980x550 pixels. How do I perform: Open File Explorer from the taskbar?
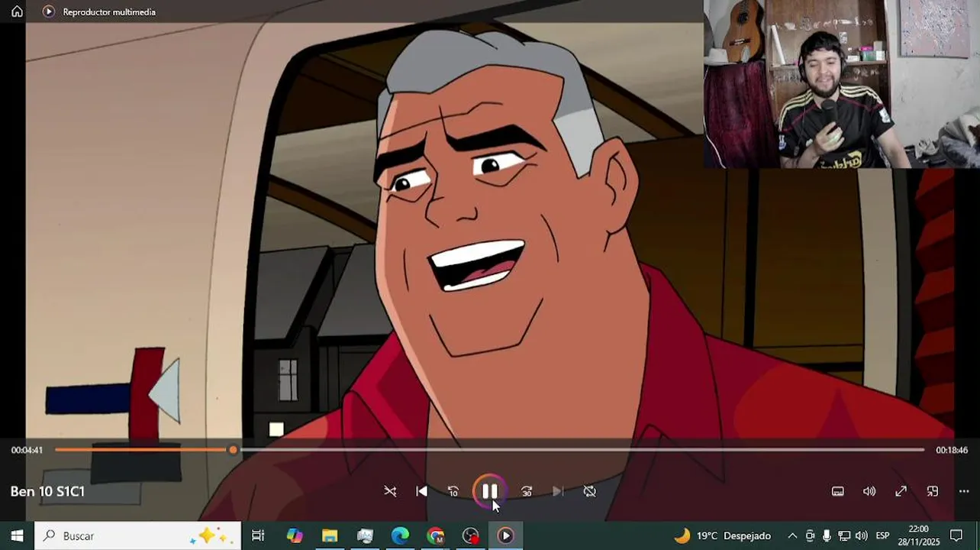point(330,535)
